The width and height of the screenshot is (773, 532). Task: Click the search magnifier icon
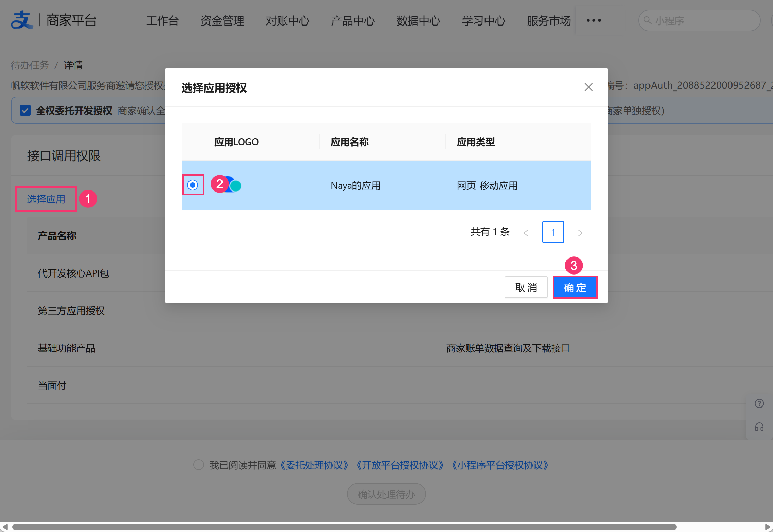click(647, 20)
